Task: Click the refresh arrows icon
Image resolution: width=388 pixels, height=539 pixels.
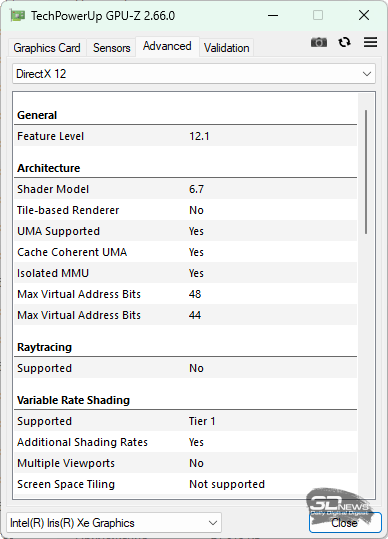Action: [344, 42]
